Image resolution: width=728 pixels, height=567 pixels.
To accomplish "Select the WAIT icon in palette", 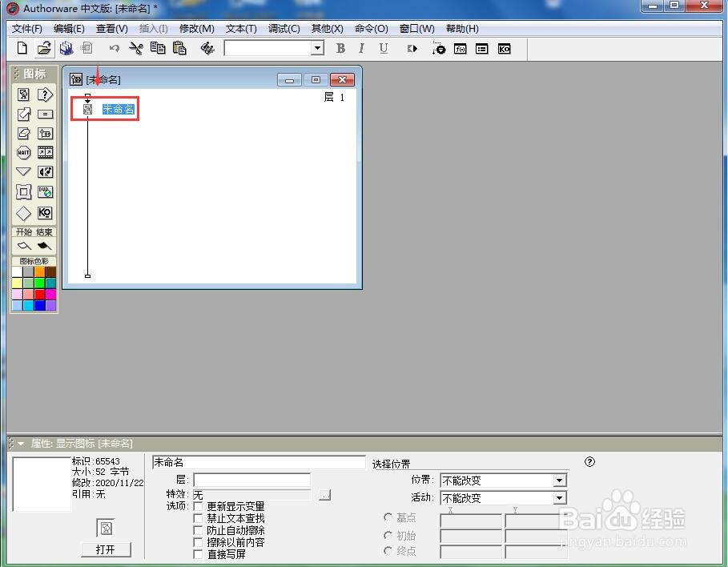I will [x=24, y=152].
